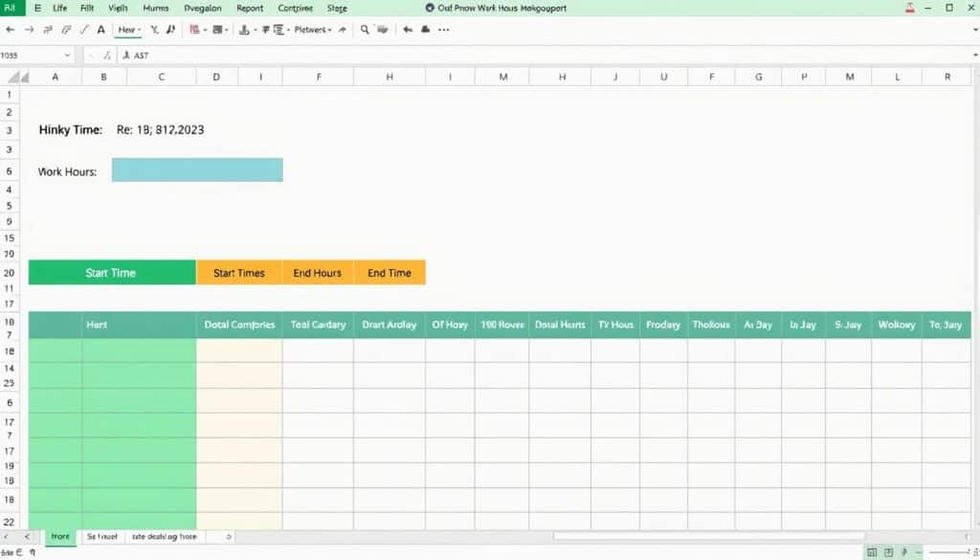Image resolution: width=980 pixels, height=560 pixels.
Task: Click the magnifier search icon in toolbar
Action: tap(366, 30)
